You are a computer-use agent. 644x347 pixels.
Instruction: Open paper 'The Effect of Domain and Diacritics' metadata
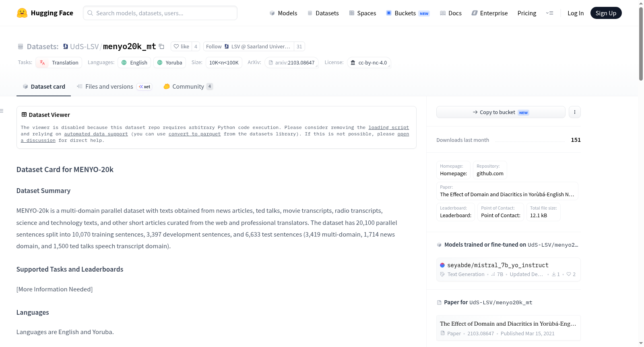click(x=507, y=191)
